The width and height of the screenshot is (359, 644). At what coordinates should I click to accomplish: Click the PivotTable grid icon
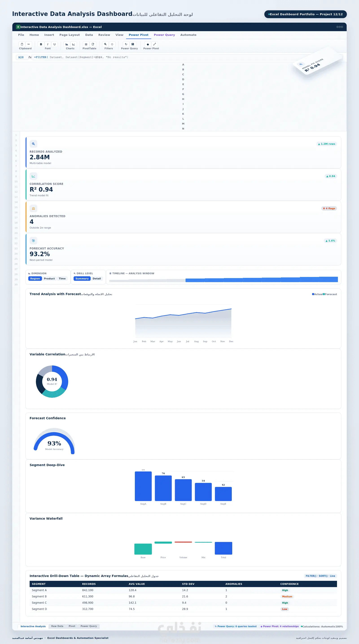click(86, 44)
